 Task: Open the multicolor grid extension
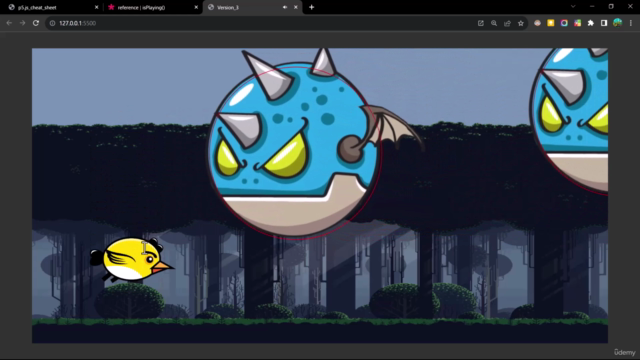[x=578, y=23]
